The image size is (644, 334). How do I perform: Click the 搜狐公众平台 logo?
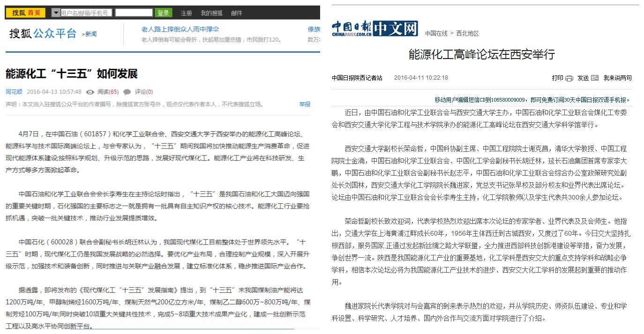43,33
